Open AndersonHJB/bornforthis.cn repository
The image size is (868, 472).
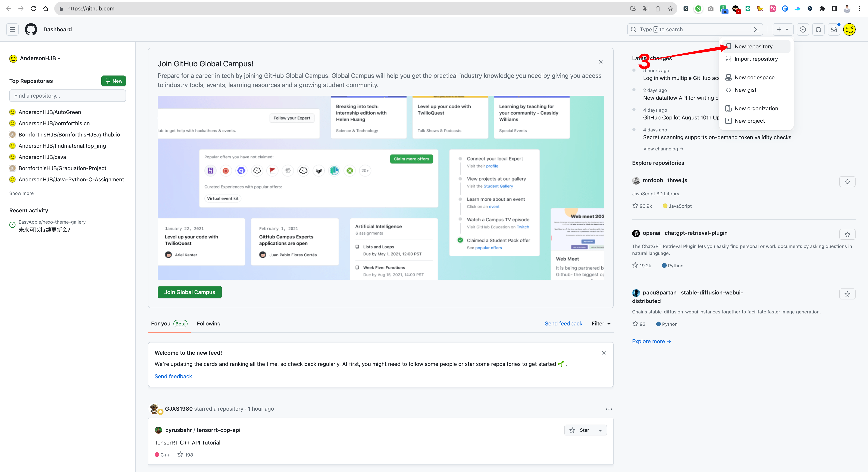[x=54, y=123]
